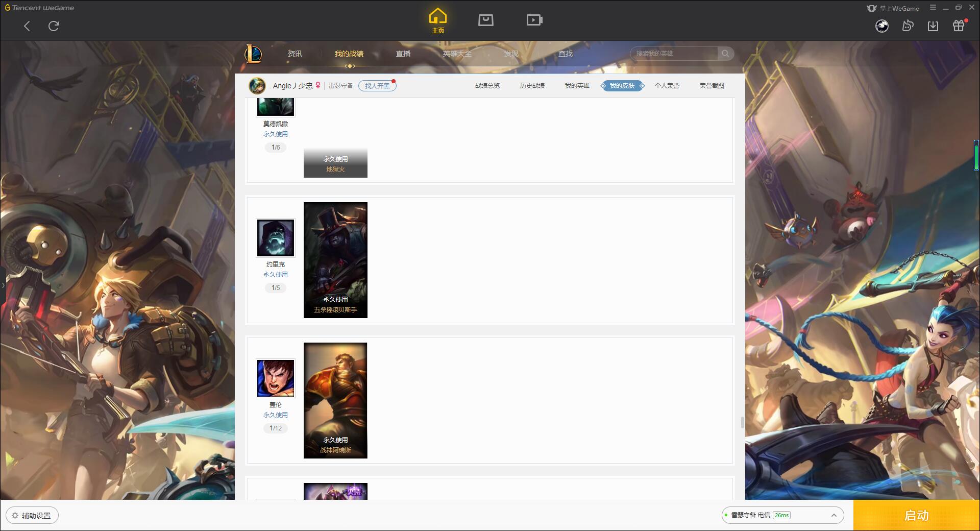Open the gift box icon
Image resolution: width=980 pixels, height=531 pixels.
959,25
